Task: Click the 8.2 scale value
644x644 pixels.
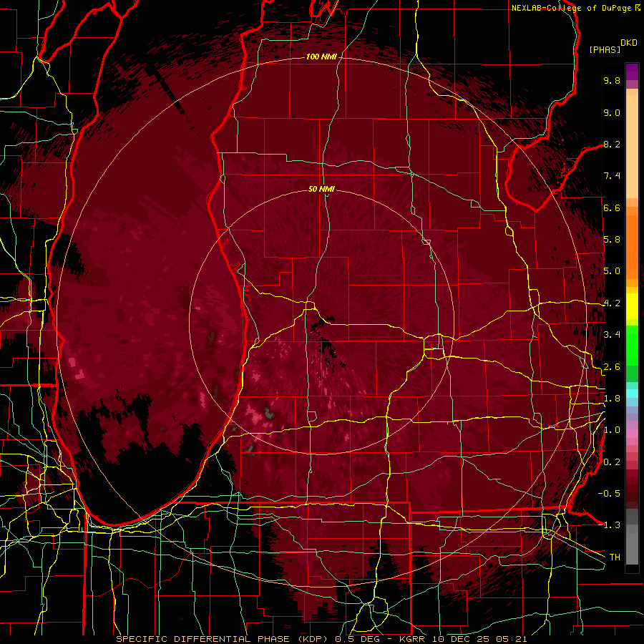Action: click(612, 145)
